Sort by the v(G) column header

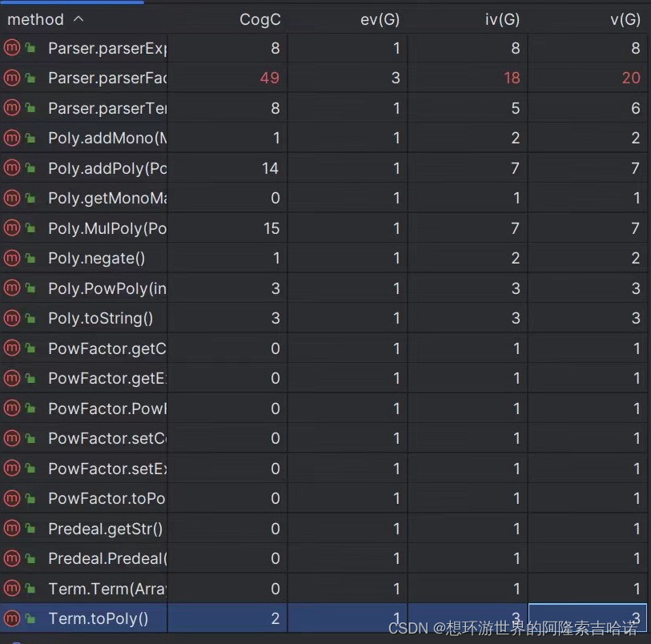pos(625,19)
